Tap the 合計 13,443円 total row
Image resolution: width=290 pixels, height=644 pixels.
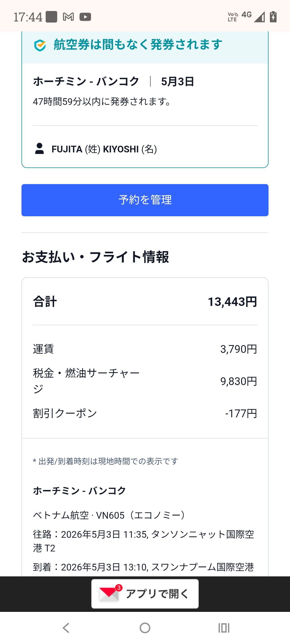[x=145, y=302]
